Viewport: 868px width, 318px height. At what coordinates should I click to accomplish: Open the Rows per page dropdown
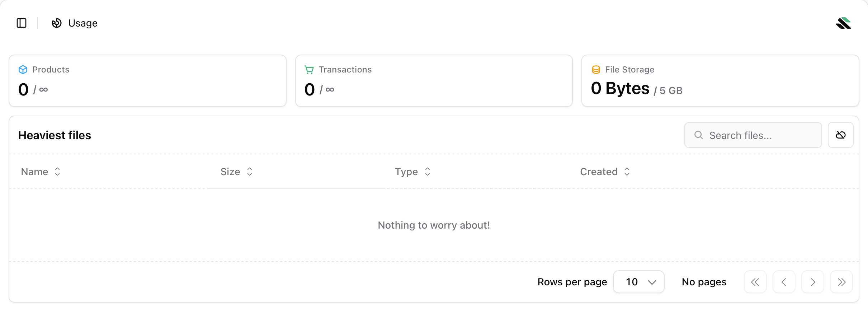[x=638, y=282]
